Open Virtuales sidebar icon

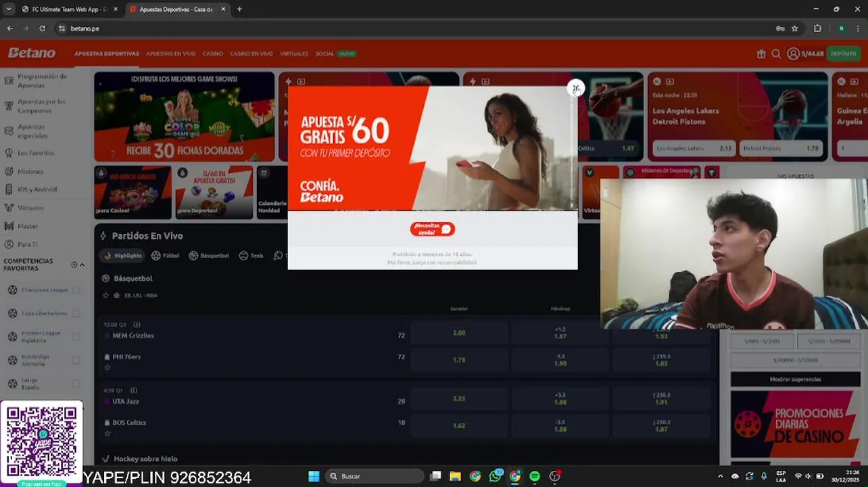click(9, 208)
